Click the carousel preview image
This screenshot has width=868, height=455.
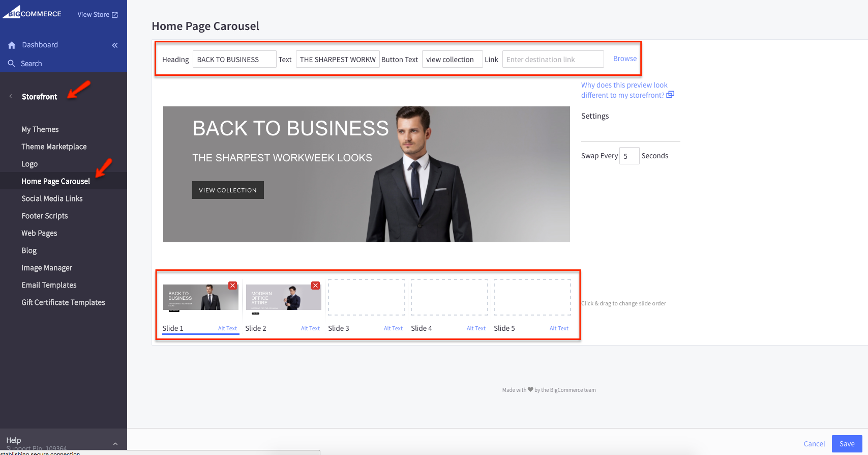click(366, 174)
